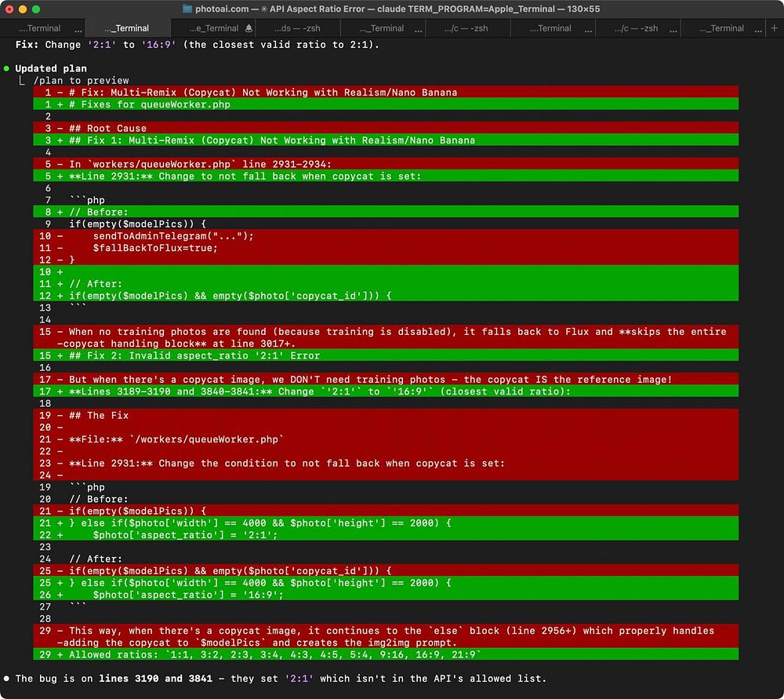Click removed '**File:** /workers/queueWorker.php' line
Screen dimensions: 784x699
tap(386, 439)
